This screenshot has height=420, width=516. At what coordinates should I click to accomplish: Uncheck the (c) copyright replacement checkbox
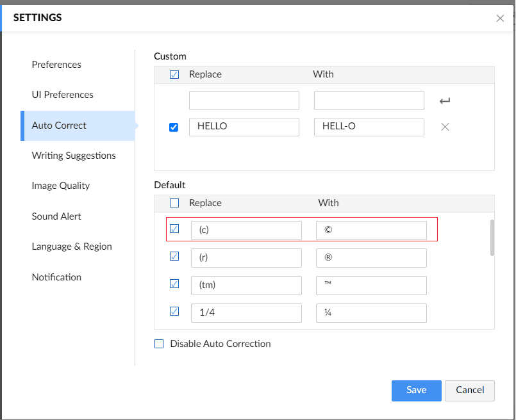[x=174, y=229]
